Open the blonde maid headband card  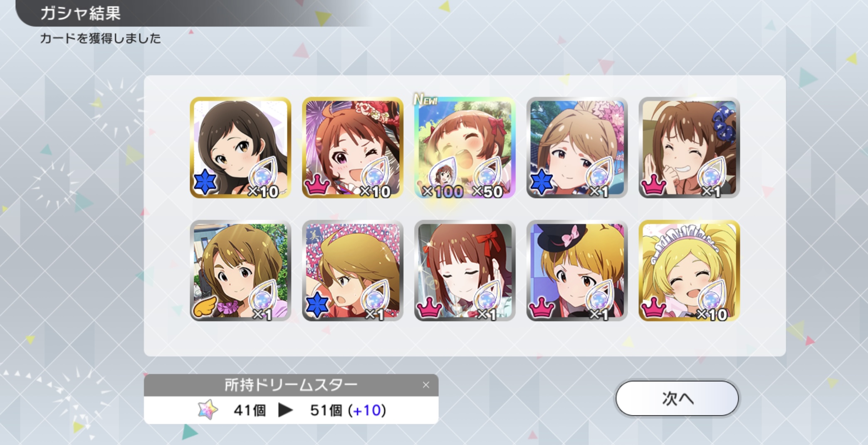689,270
